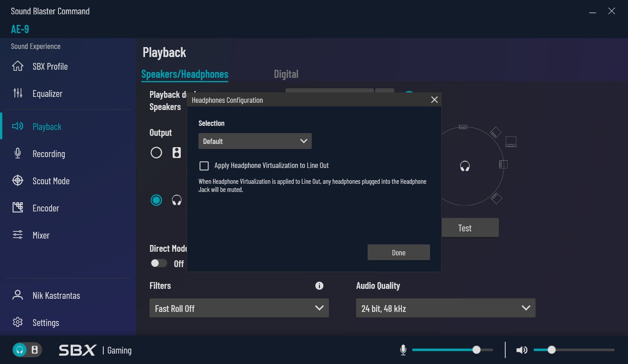This screenshot has width=628, height=364.
Task: Click the Audio Quality label
Action: [378, 286]
